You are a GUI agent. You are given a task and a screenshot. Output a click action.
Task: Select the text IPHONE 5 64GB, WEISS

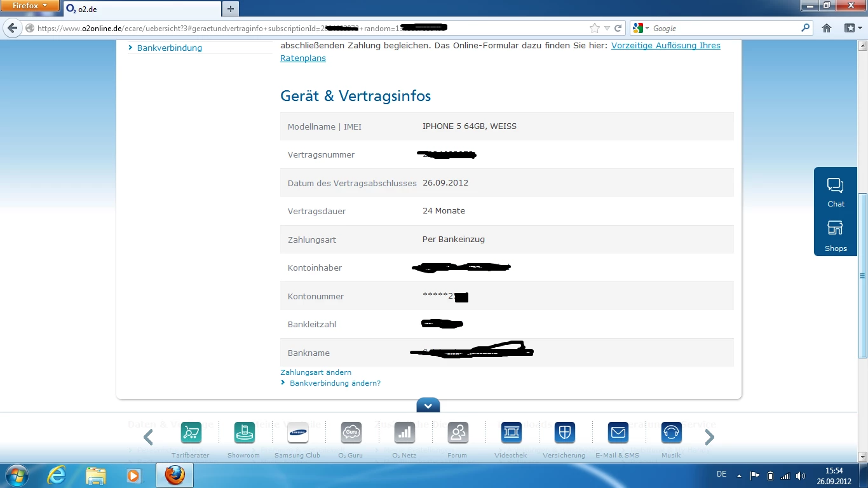tap(470, 126)
